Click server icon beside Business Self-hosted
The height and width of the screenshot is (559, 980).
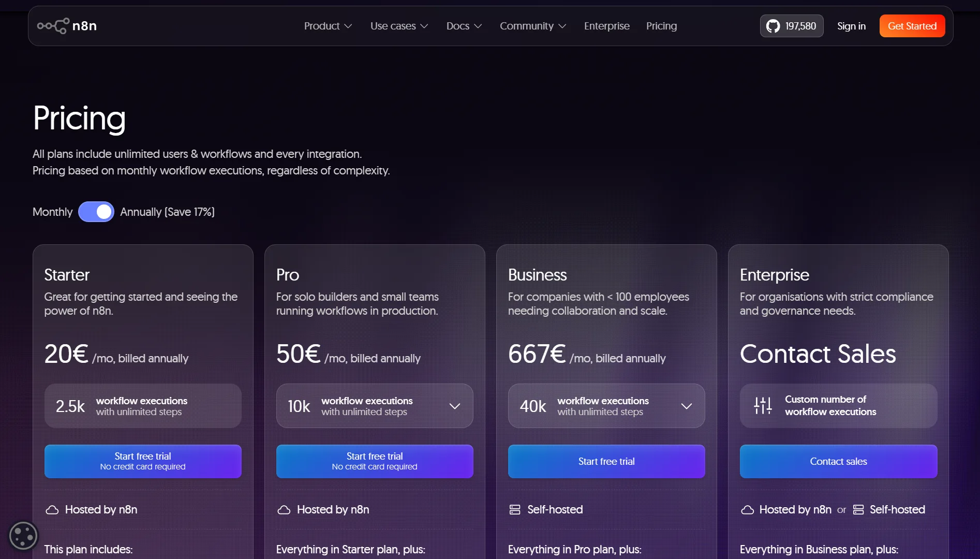515,510
